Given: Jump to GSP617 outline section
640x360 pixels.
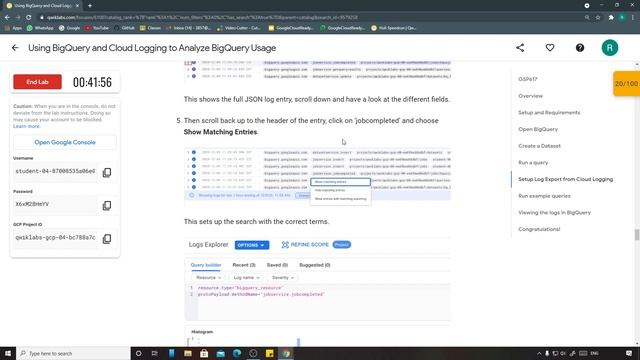Looking at the screenshot, I should (528, 79).
